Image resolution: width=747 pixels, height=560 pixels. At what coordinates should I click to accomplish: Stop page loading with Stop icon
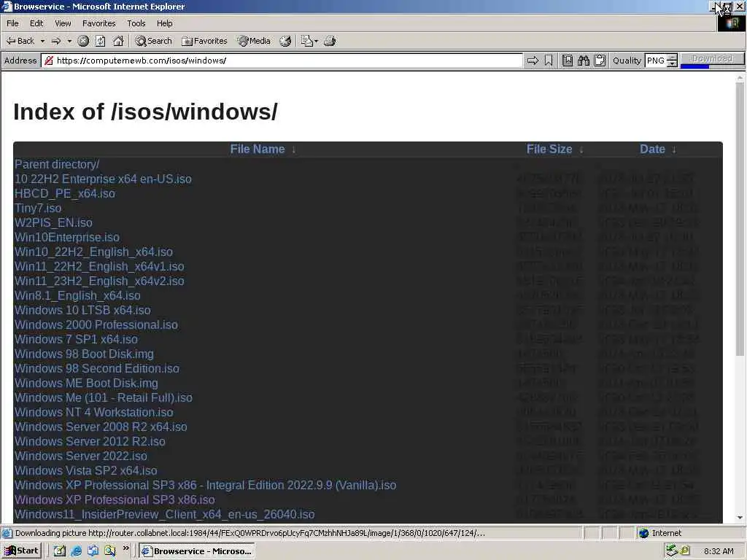coord(83,41)
